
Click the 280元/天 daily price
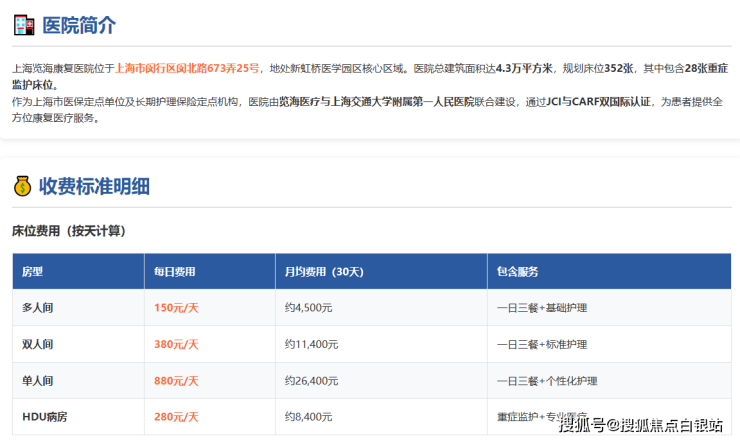point(176,416)
